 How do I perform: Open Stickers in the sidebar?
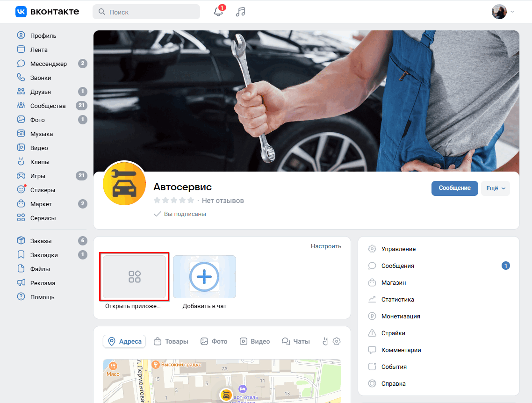click(43, 190)
